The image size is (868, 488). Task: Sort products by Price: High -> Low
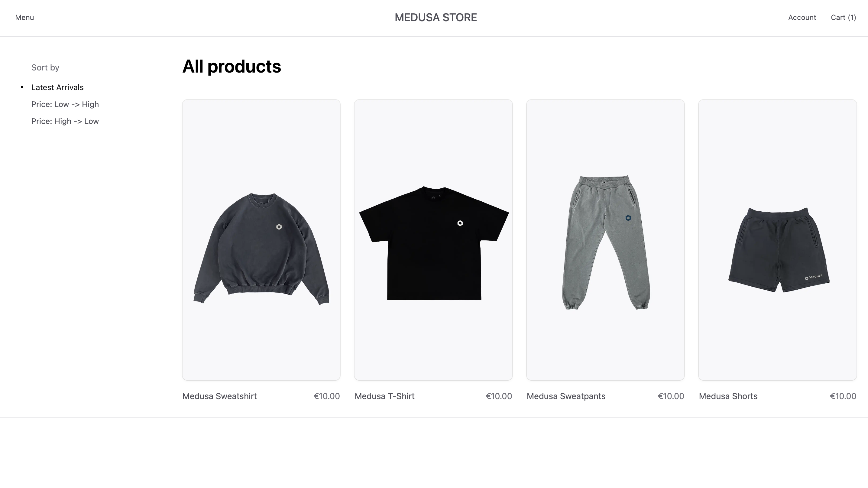(x=65, y=121)
